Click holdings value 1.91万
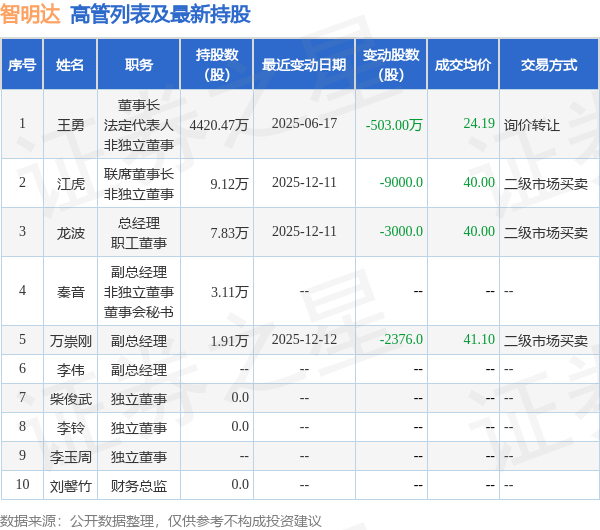Viewport: 600px width, 530px height. (x=229, y=341)
